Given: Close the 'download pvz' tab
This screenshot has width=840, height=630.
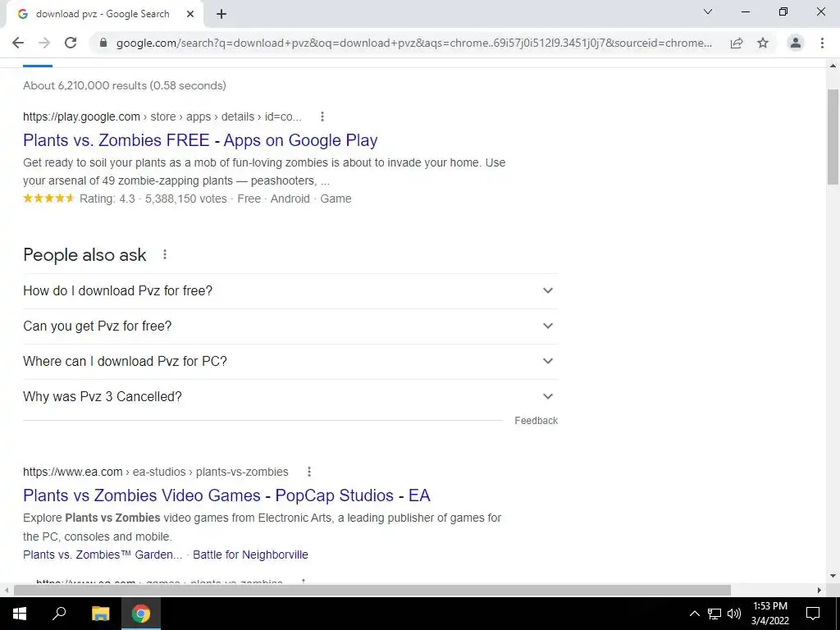Looking at the screenshot, I should coord(190,15).
